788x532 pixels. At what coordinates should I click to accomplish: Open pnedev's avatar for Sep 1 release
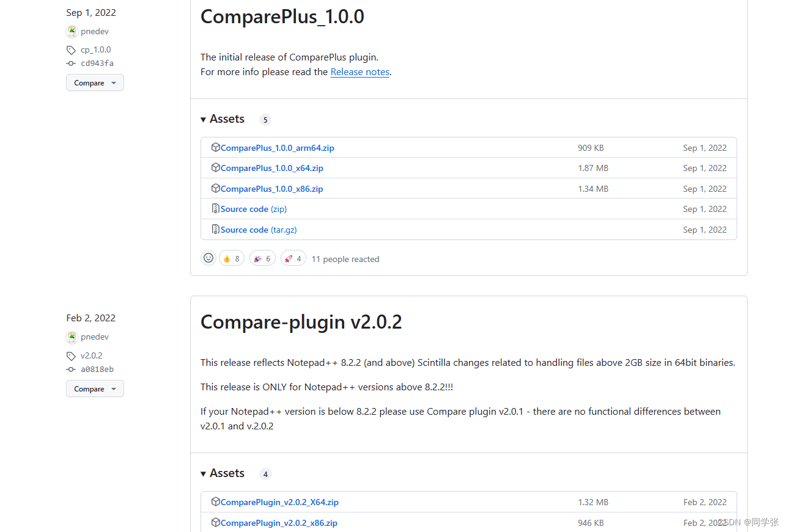click(x=72, y=31)
